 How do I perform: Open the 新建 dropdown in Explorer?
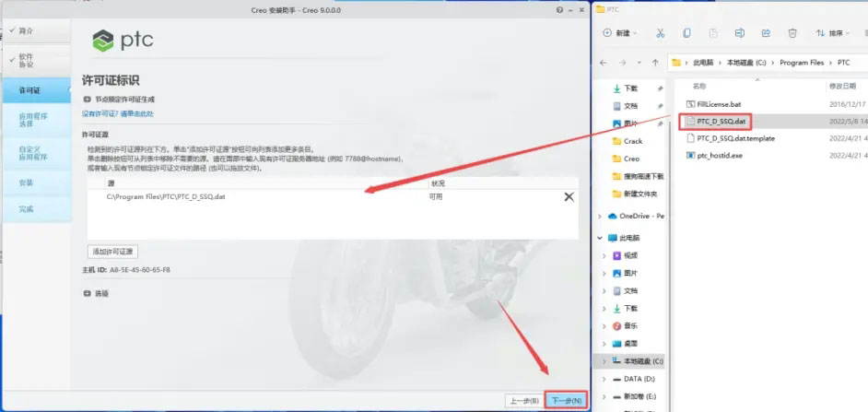[x=619, y=33]
